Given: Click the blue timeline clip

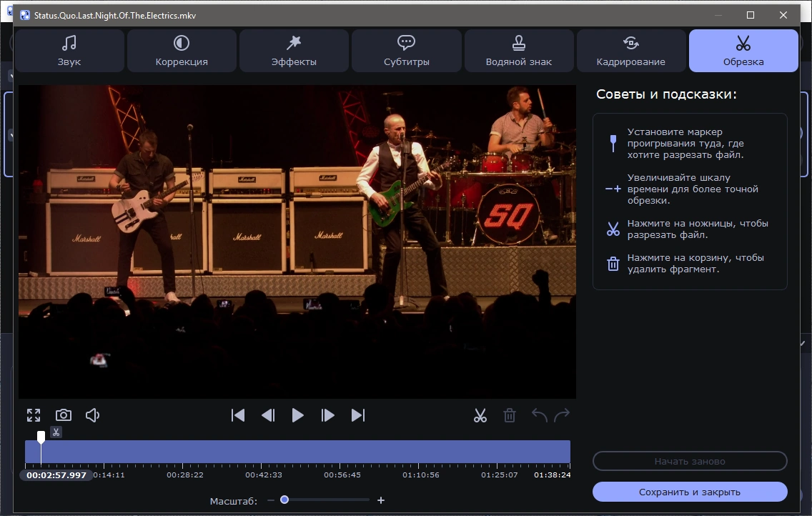Looking at the screenshot, I should click(x=298, y=451).
